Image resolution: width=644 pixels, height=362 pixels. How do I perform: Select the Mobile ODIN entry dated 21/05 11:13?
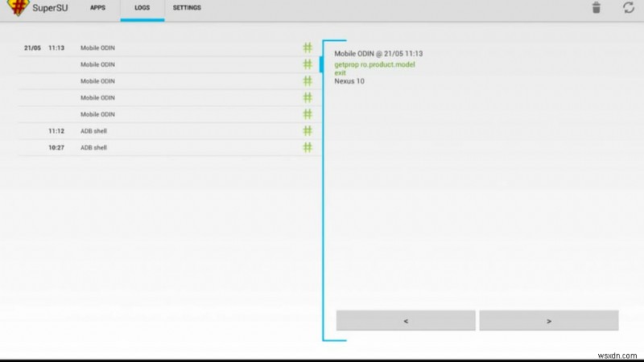point(169,48)
